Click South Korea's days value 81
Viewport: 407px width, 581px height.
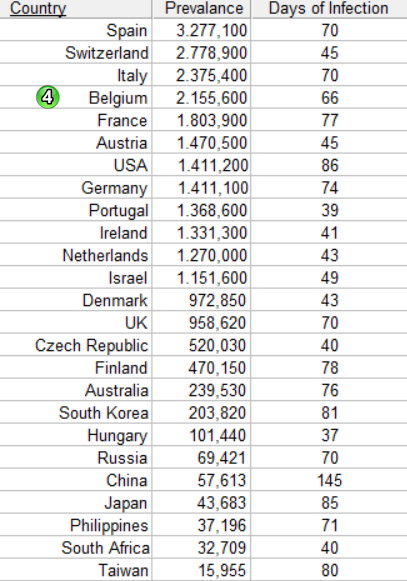pyautogui.click(x=329, y=413)
